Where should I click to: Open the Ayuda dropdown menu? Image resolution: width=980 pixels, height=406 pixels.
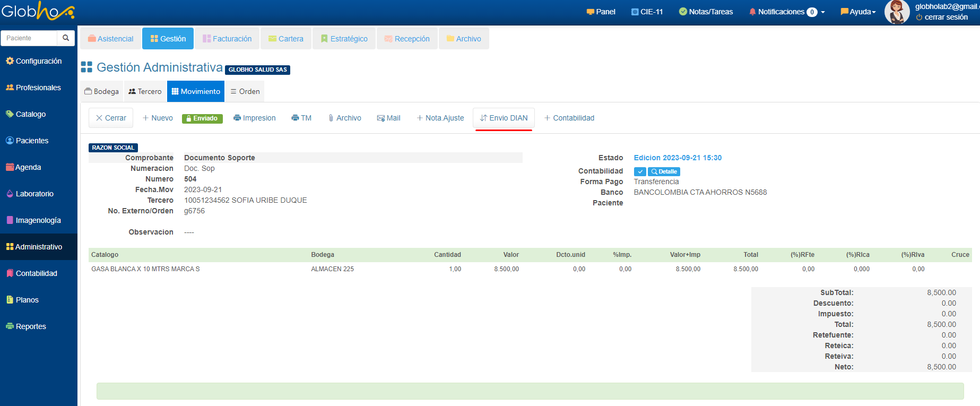click(858, 12)
